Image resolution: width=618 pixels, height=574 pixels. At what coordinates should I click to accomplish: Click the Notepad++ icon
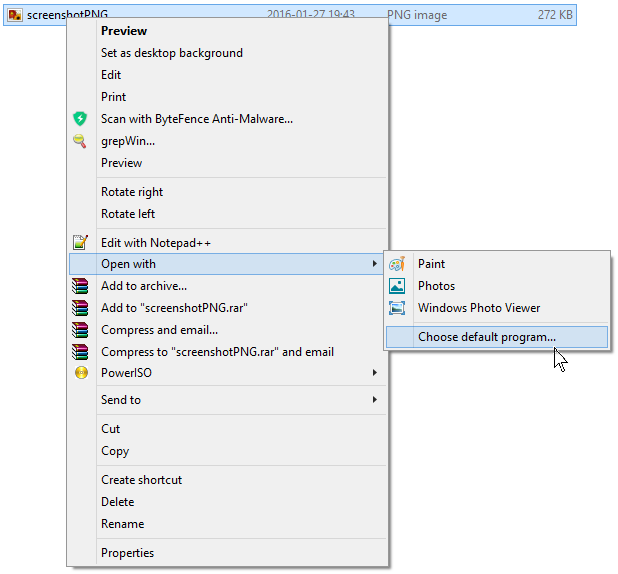pyautogui.click(x=80, y=242)
